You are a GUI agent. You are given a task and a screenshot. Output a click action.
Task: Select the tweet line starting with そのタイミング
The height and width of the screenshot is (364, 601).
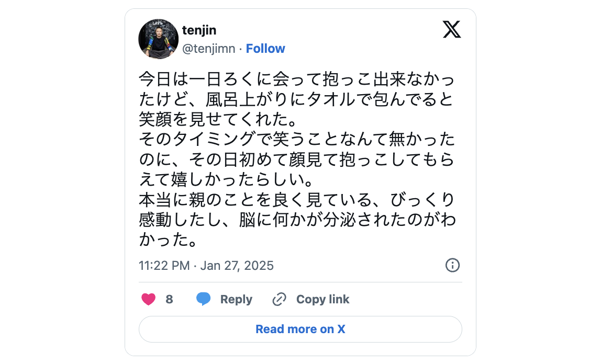(296, 140)
